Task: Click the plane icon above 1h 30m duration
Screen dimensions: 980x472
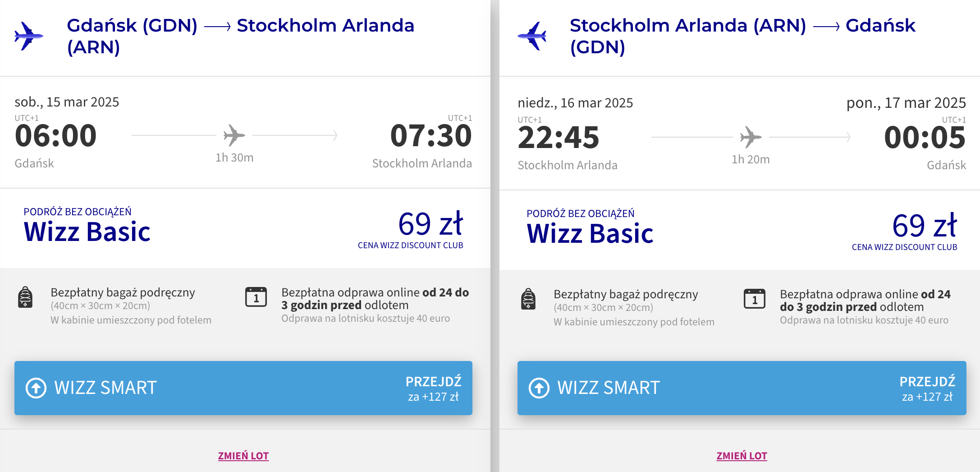Action: click(x=234, y=135)
